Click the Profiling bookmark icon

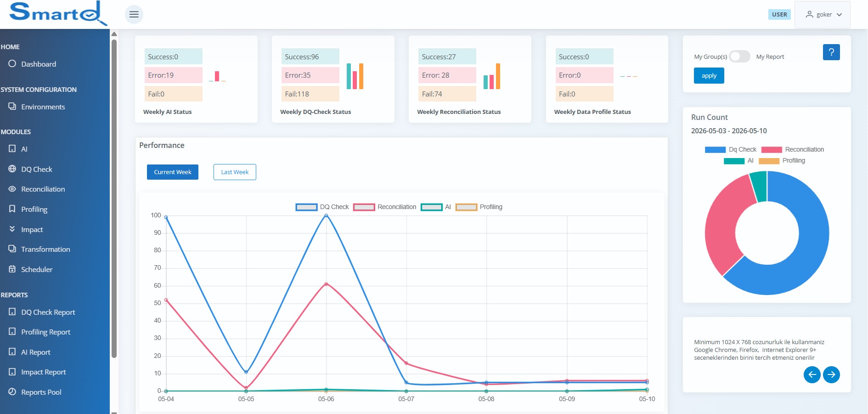pos(12,209)
